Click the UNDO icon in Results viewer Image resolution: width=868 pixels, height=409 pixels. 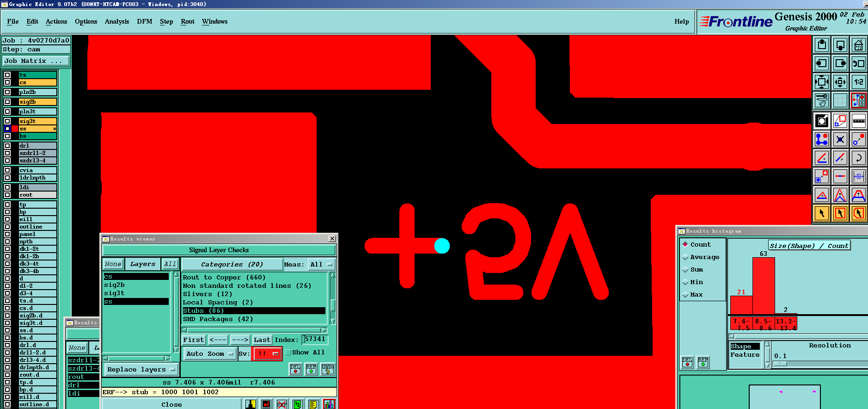[328, 369]
